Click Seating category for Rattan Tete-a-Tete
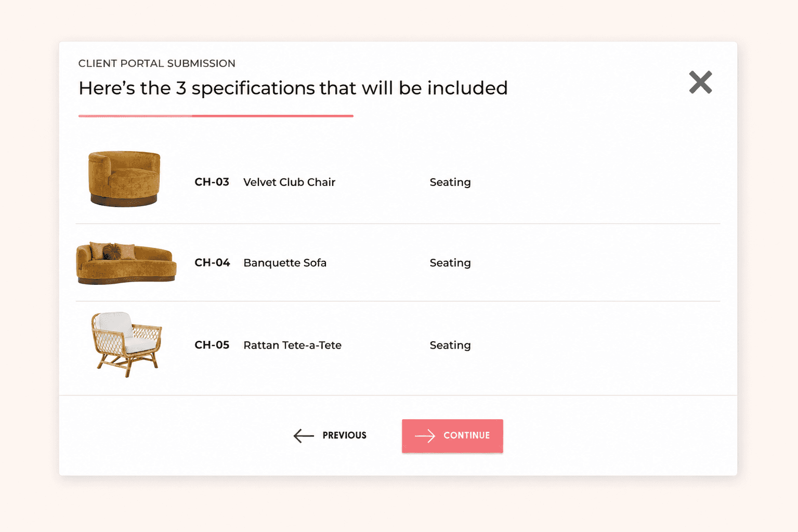Image resolution: width=798 pixels, height=532 pixels. click(x=450, y=345)
